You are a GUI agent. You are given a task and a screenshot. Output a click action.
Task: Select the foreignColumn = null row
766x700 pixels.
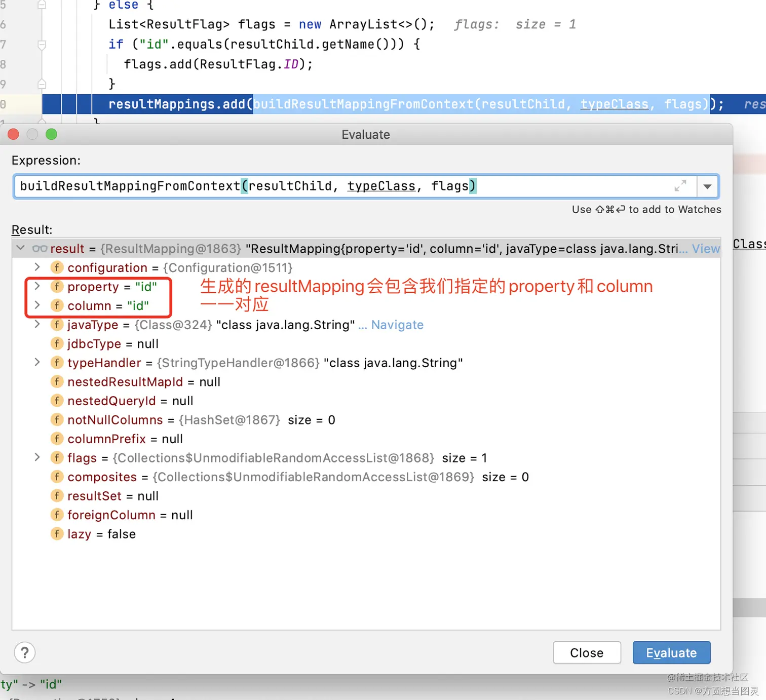point(366,515)
